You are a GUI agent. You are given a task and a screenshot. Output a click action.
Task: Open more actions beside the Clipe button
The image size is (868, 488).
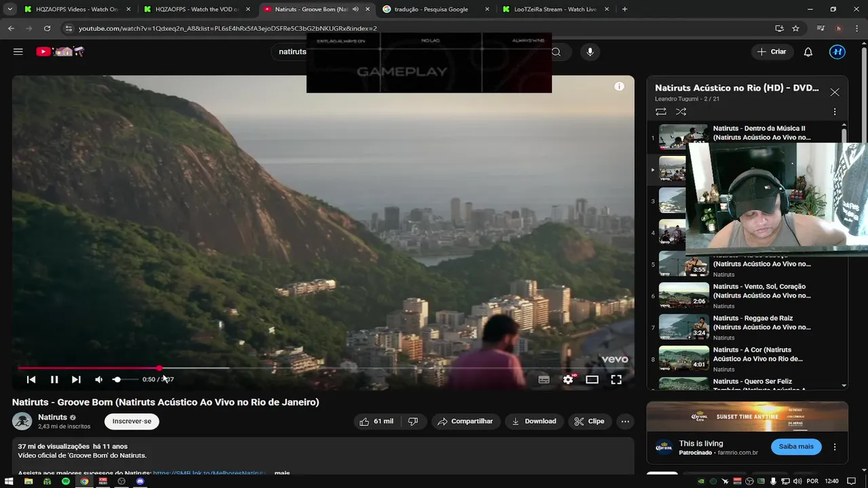(625, 421)
